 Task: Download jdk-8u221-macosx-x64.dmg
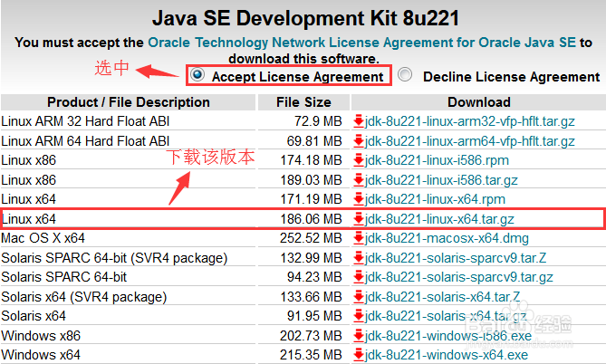(x=447, y=238)
